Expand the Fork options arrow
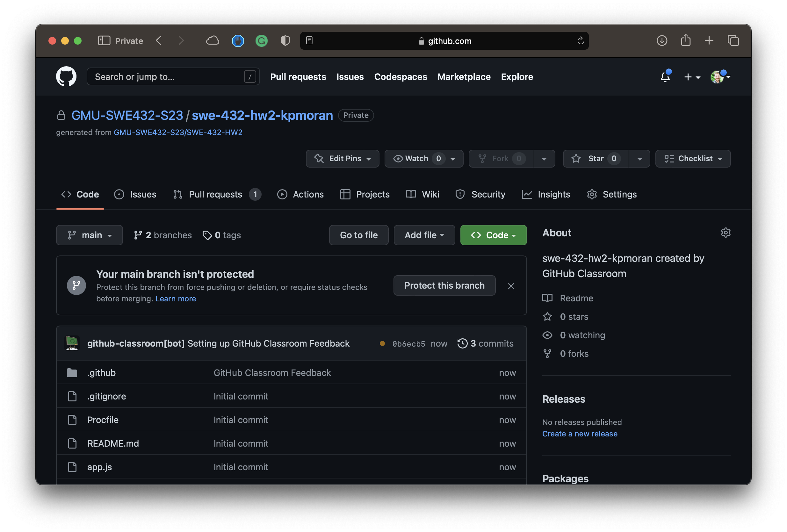The height and width of the screenshot is (532, 787). pos(544,158)
